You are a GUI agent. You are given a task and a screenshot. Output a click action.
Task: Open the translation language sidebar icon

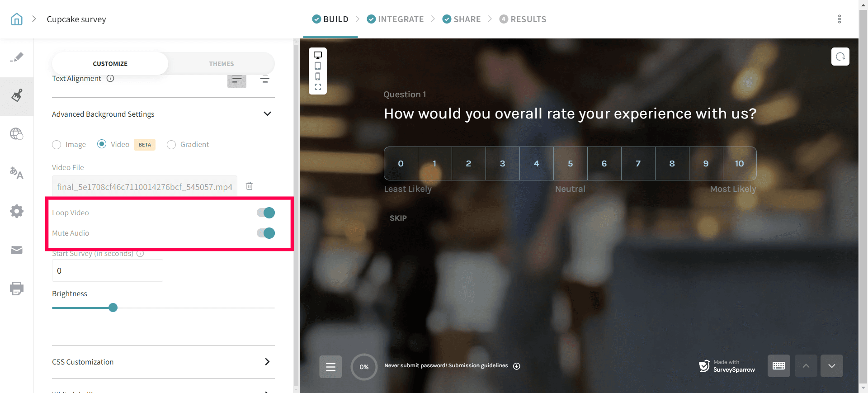coord(17,173)
